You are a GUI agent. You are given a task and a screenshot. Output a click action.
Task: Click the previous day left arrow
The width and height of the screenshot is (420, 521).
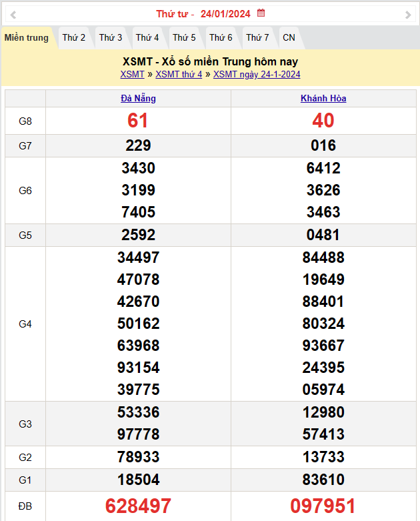tap(13, 14)
